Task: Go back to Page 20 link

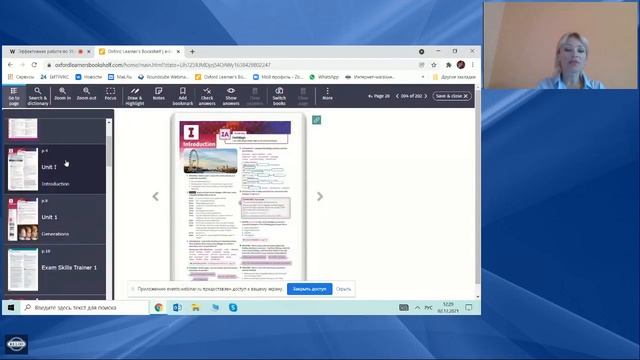Action: pos(379,96)
